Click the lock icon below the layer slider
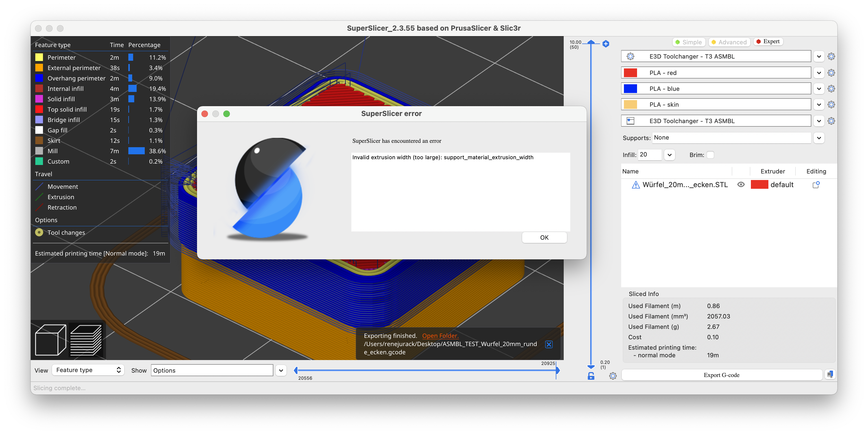 591,376
